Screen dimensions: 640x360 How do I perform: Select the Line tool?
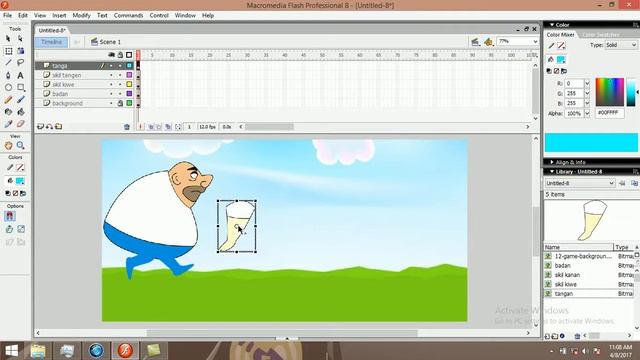click(x=8, y=63)
